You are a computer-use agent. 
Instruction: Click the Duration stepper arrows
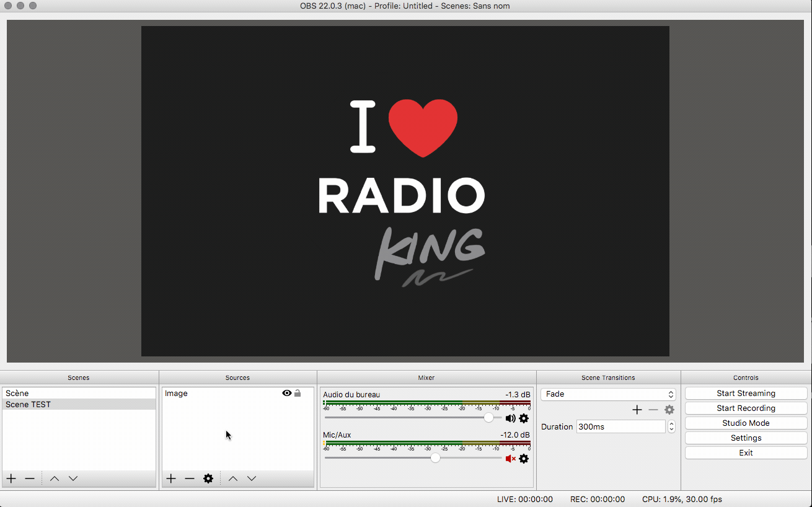tap(671, 426)
